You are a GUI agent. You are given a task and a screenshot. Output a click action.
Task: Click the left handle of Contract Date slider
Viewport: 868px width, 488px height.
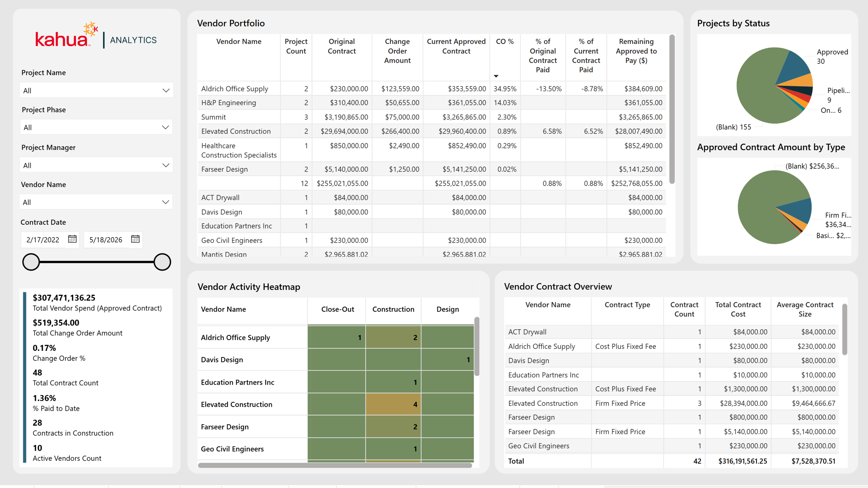point(31,262)
